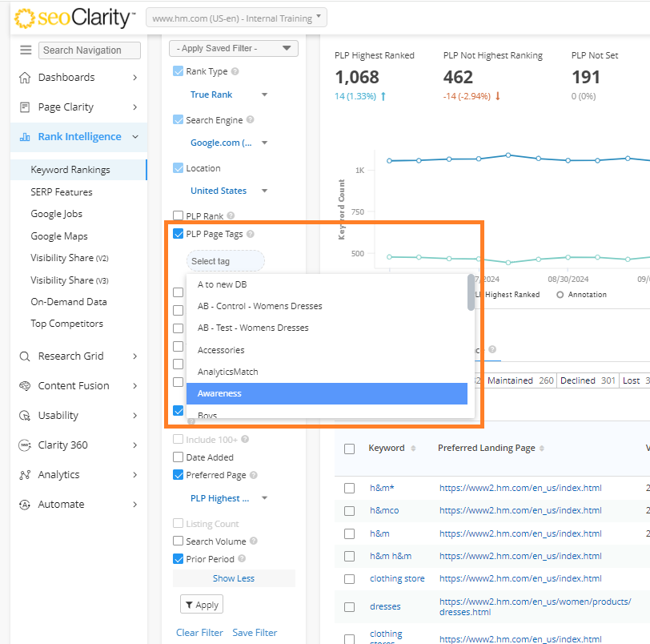The width and height of the screenshot is (650, 644).
Task: Toggle the Search Volume checkbox
Action: (x=179, y=541)
